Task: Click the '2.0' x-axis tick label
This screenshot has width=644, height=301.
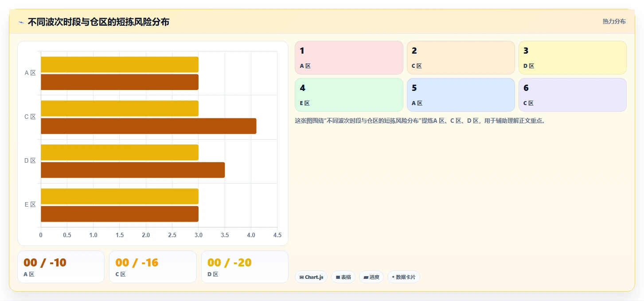Action: click(146, 235)
